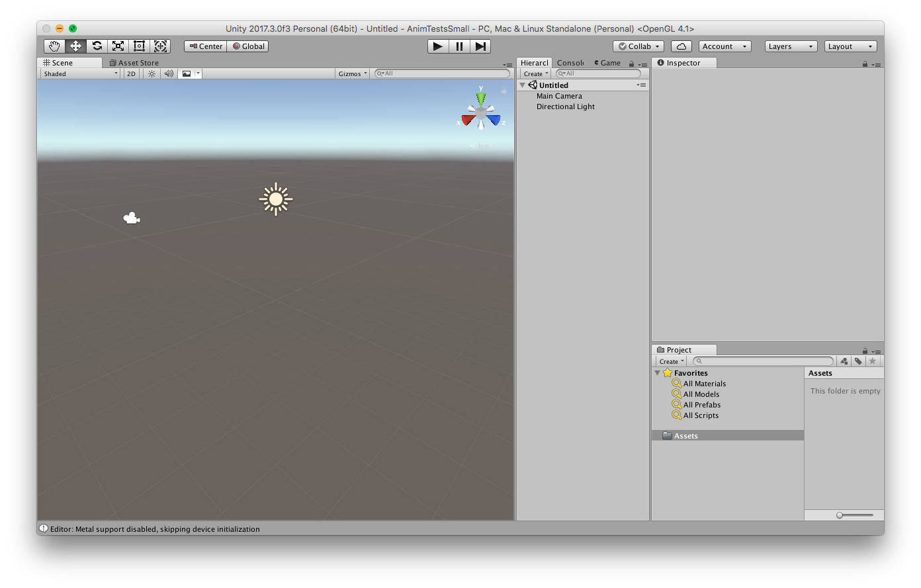Open the Shaded draw mode dropdown
This screenshot has height=588, width=921.
coord(79,73)
